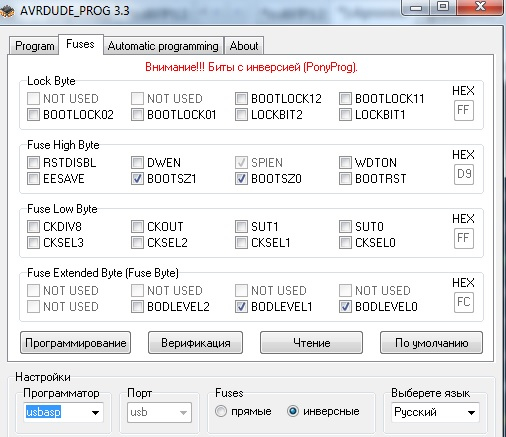Viewport: 506px width, 437px height.
Task: Select the инверсные fuses radio button
Action: [x=292, y=411]
